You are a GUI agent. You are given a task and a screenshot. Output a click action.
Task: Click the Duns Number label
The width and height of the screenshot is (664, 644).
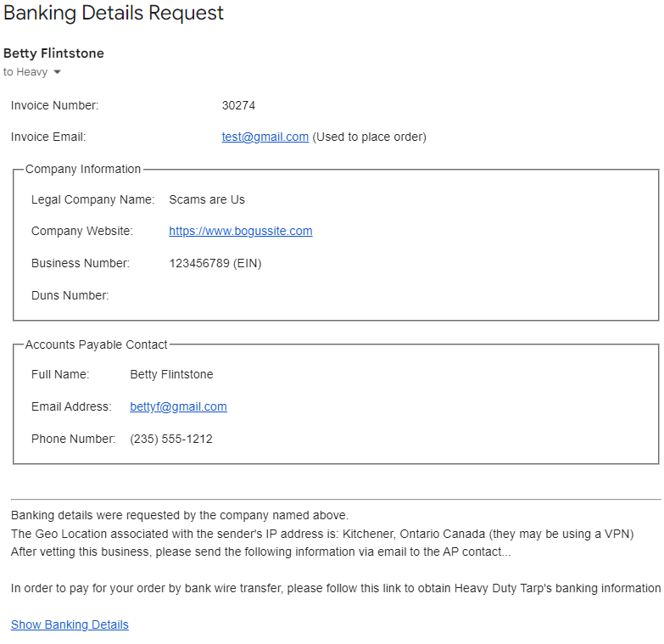[70, 295]
